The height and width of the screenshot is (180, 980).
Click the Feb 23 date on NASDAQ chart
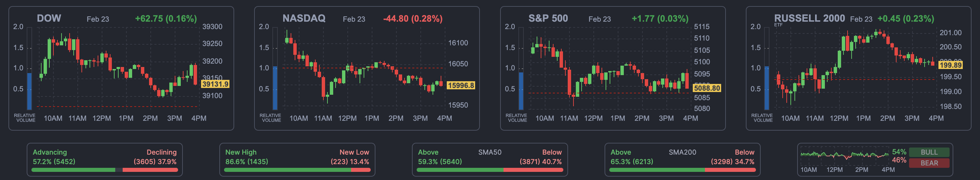coord(354,19)
